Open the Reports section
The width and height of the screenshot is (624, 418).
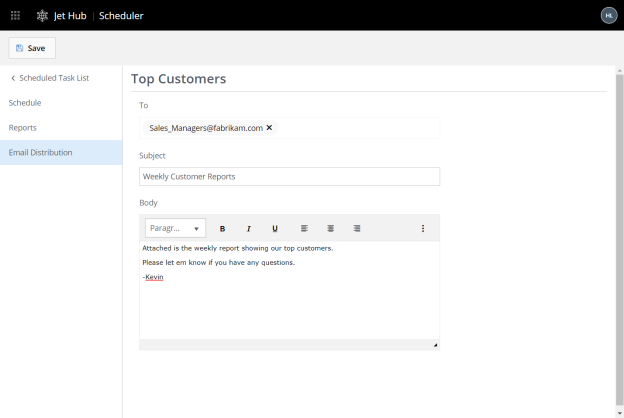pos(23,128)
